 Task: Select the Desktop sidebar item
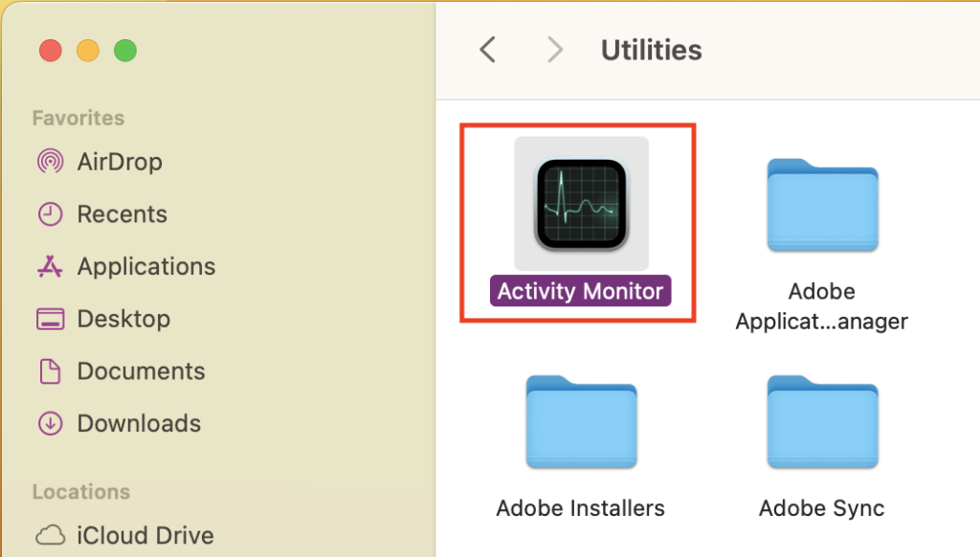coord(123,319)
